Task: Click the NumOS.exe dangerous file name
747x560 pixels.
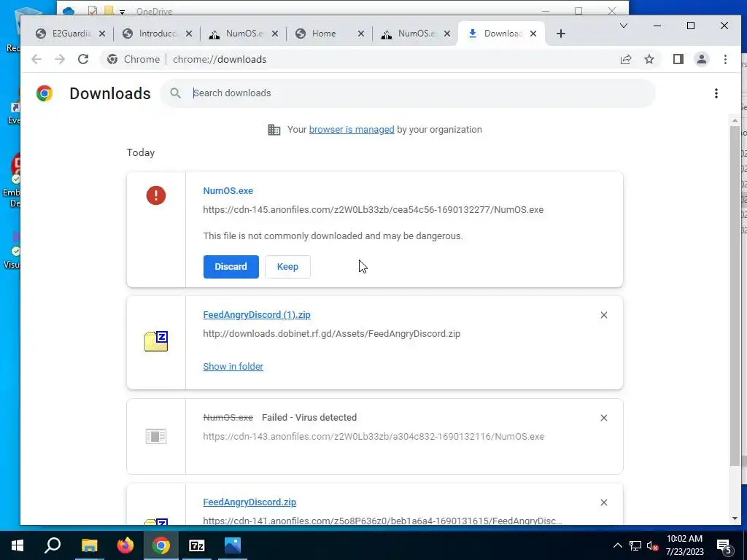Action: tap(228, 190)
